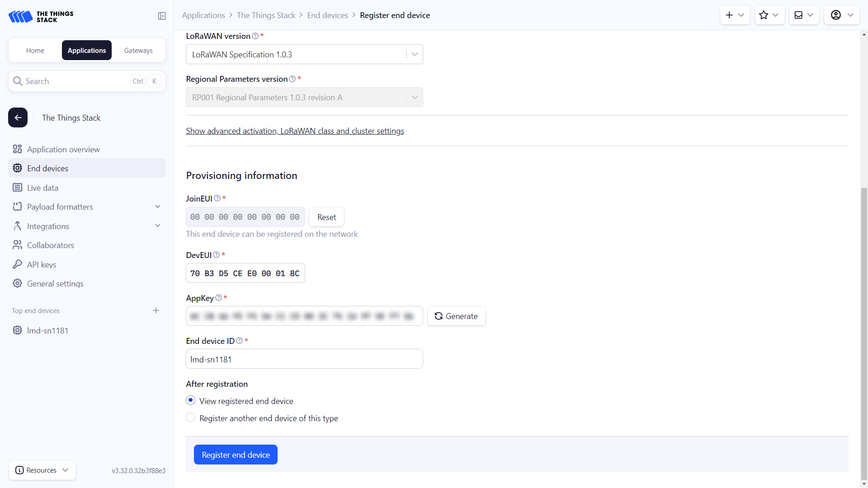Click the Applications menu tab
The width and height of the screenshot is (868, 488).
86,50
